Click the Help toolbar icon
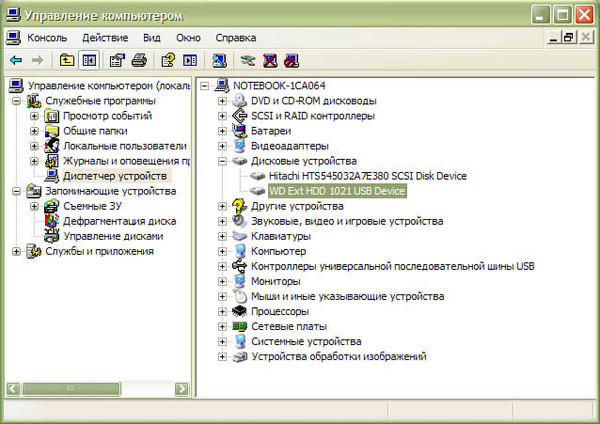 (169, 60)
